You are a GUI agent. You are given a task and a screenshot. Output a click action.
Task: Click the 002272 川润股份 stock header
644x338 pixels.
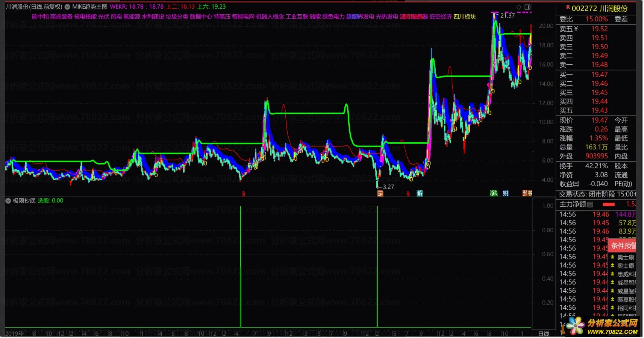pos(600,8)
